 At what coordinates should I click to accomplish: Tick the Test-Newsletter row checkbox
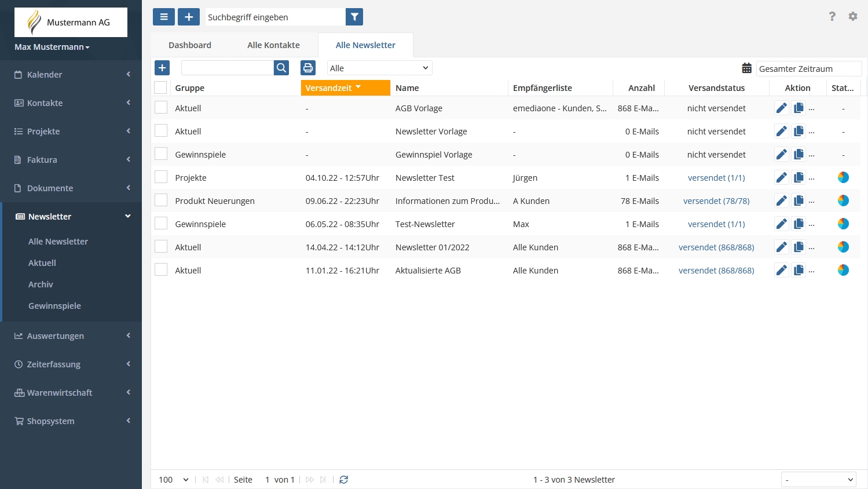(161, 224)
